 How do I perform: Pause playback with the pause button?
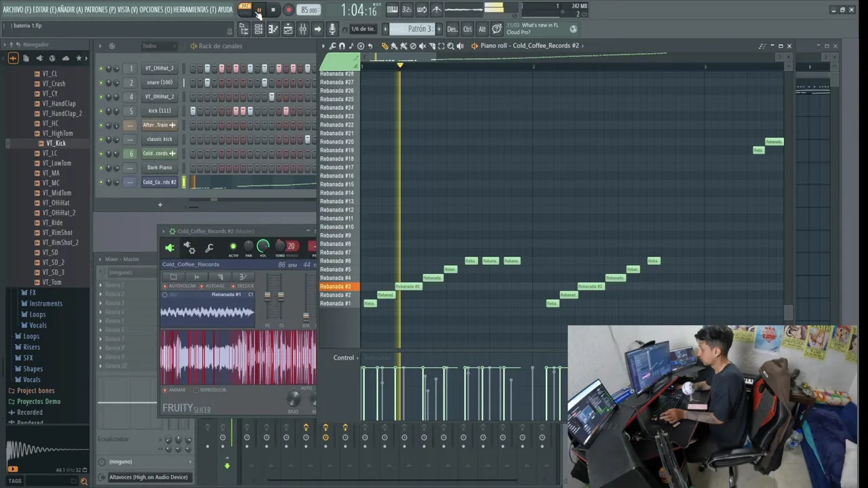pos(258,10)
